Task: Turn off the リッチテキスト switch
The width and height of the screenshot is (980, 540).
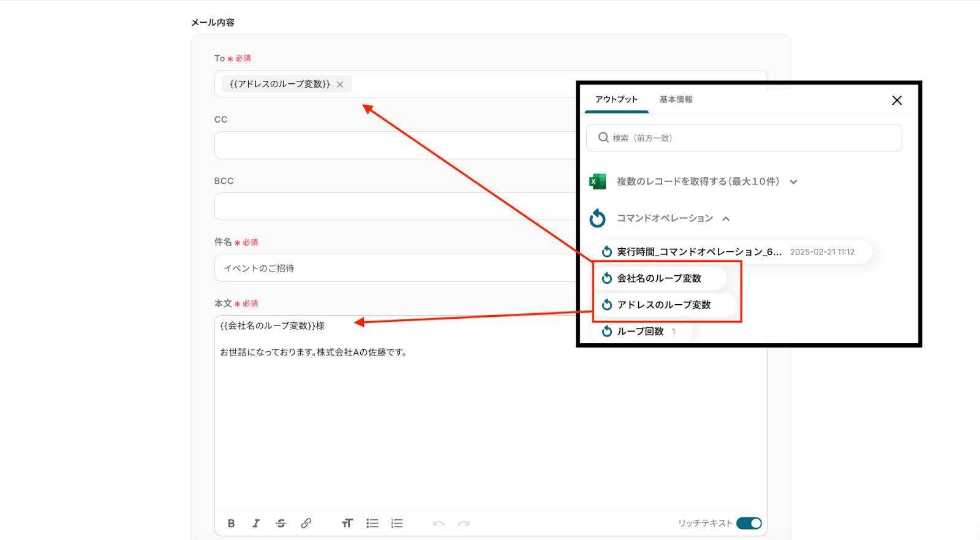Action: point(749,523)
